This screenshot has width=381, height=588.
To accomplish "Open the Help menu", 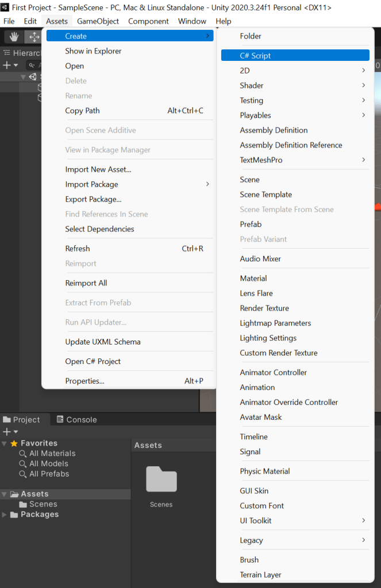I will (224, 21).
